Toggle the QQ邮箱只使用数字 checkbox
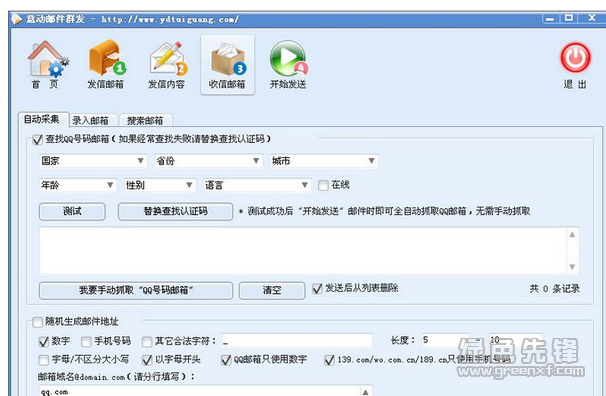Screen dimensions: 606x396 click(x=226, y=360)
